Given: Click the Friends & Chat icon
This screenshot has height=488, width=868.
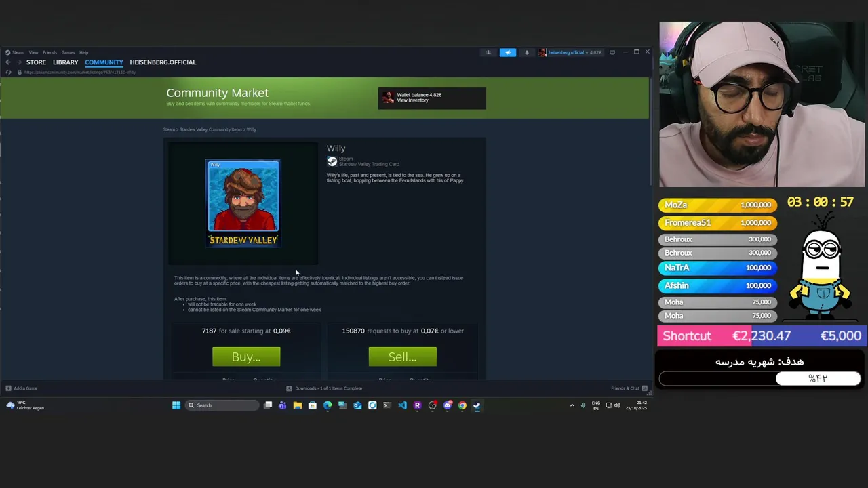Looking at the screenshot, I should (644, 388).
